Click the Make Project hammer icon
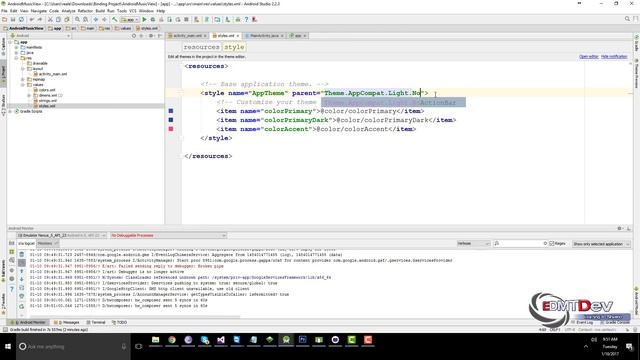 pos(115,20)
